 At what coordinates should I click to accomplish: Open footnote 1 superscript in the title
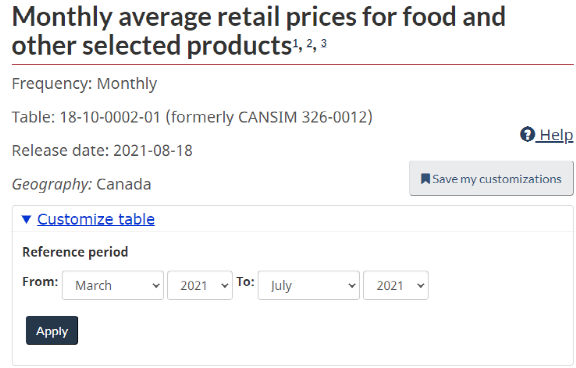coord(296,44)
